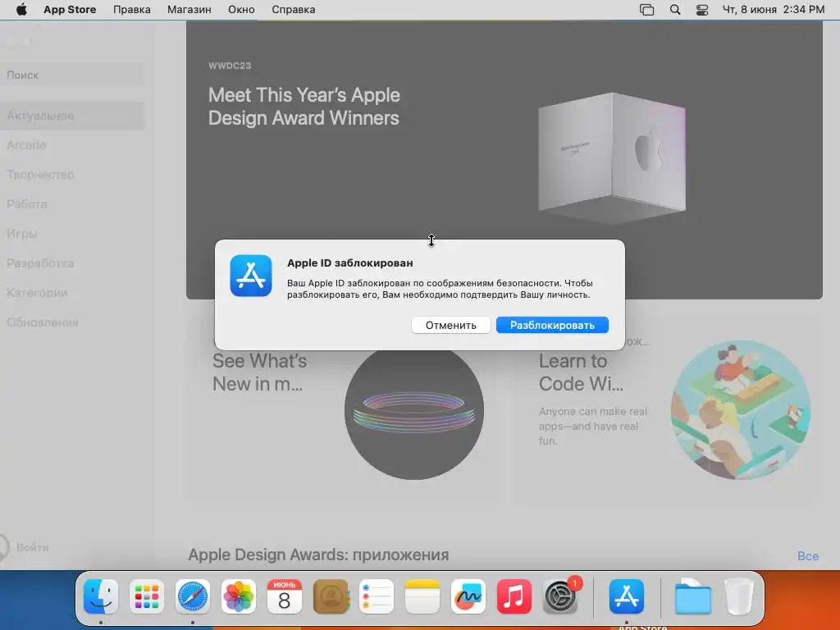Click the App Store icon inside the dialog
The image size is (840, 630).
251,276
